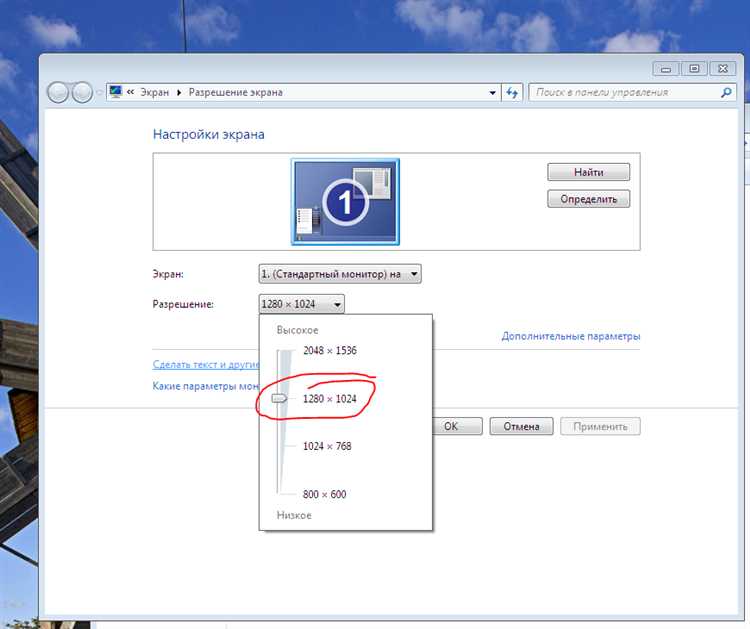Select the monitor 1 display thumbnail
Viewport: 750px width, 629px height.
pyautogui.click(x=345, y=201)
